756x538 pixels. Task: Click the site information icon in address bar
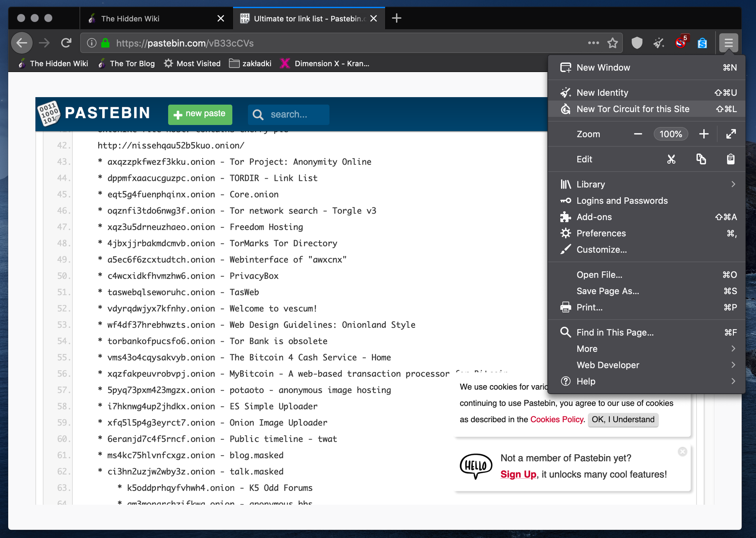coord(92,43)
